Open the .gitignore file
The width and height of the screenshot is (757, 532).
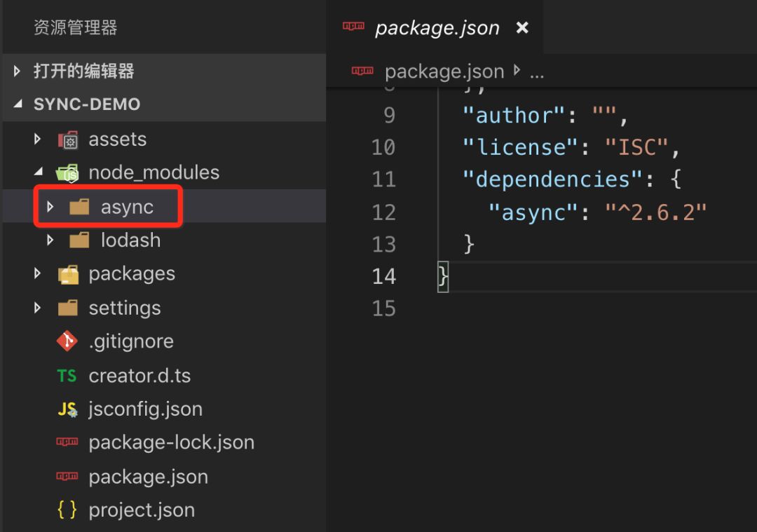(131, 341)
